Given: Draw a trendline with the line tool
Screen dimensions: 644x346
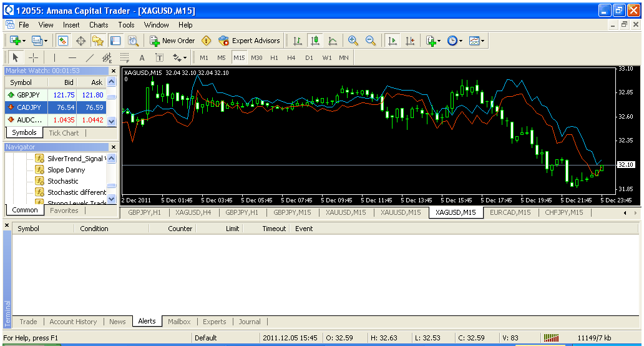Looking at the screenshot, I should pyautogui.click(x=89, y=57).
